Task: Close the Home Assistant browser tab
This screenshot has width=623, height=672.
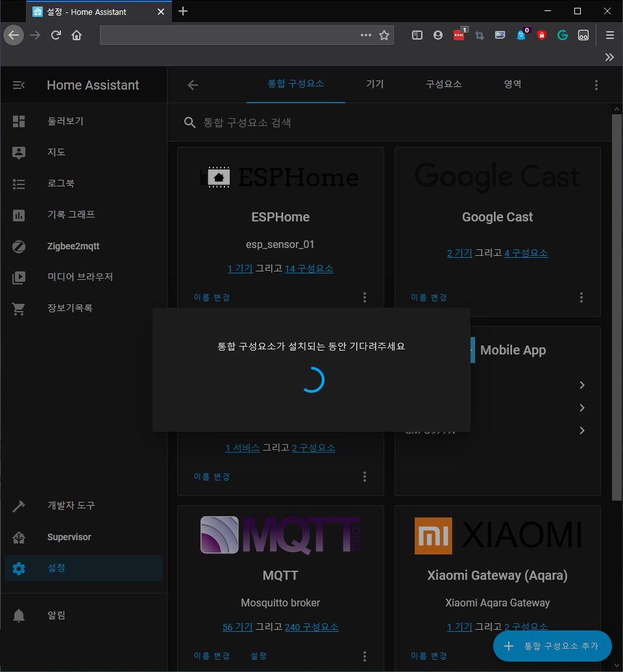Action: pos(161,12)
